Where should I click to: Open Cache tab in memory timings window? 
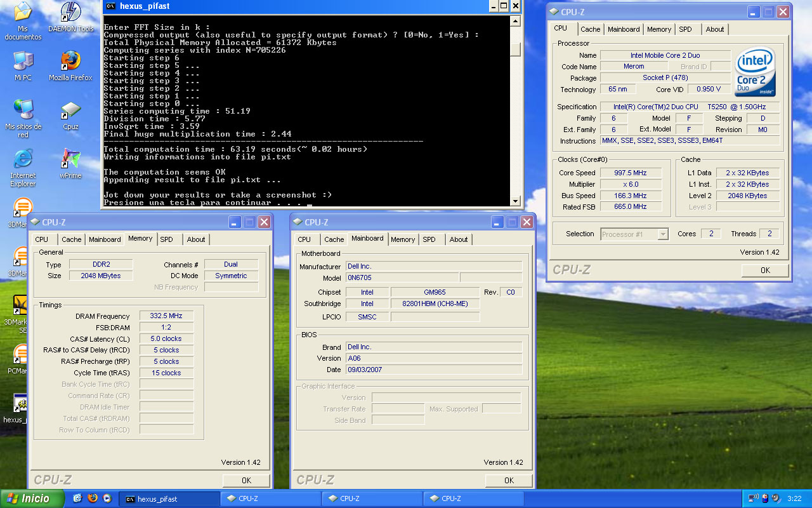71,239
